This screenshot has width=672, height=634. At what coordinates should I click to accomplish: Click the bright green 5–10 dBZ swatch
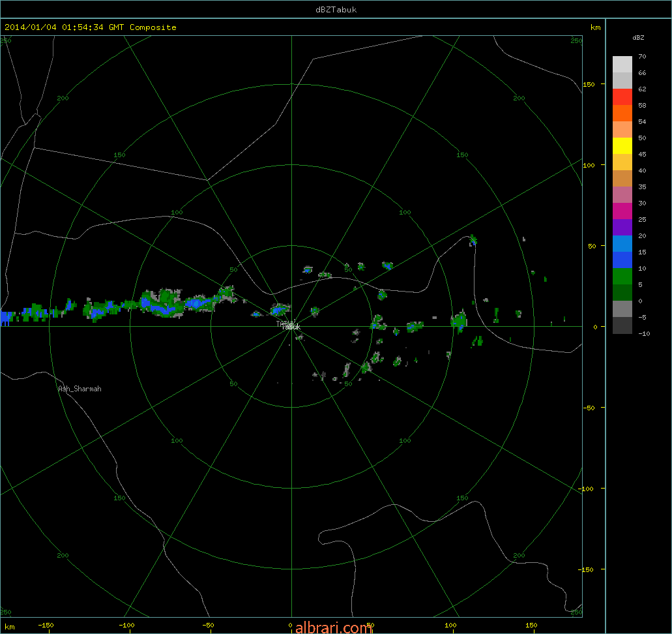tap(622, 277)
